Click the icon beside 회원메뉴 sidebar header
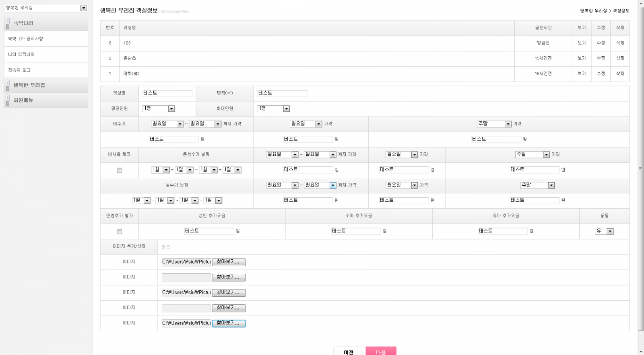Viewport: 644px width, 355px height. point(8,100)
